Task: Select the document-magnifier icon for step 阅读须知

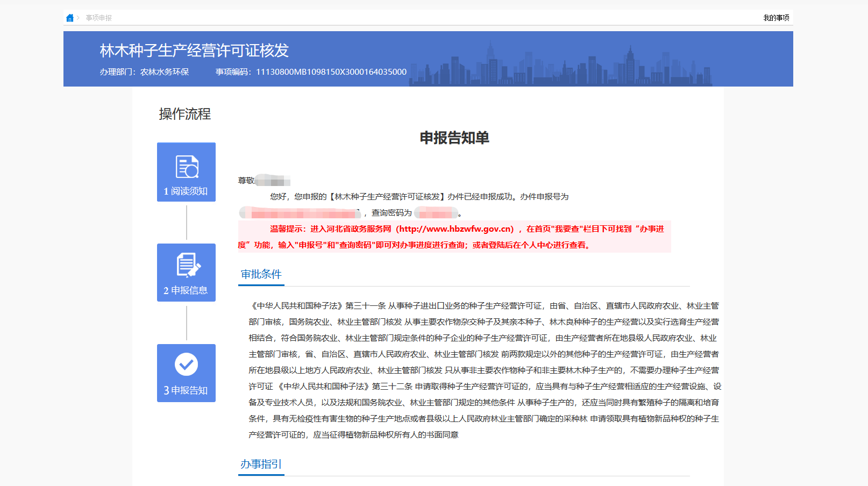Action: 186,166
